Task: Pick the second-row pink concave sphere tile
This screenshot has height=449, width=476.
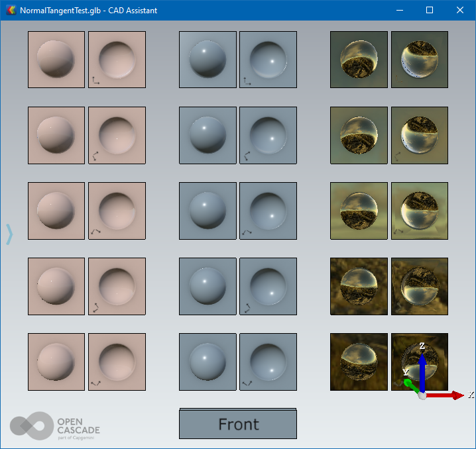Action: (117, 135)
